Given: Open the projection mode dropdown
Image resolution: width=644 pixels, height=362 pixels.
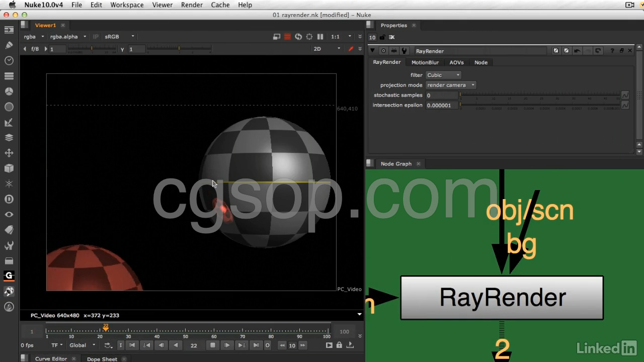Looking at the screenshot, I should [x=451, y=85].
